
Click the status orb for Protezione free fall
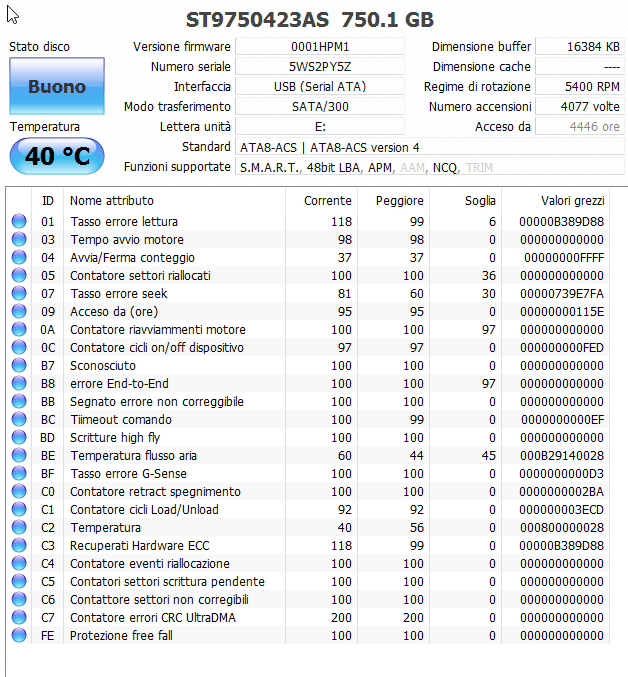(x=19, y=635)
